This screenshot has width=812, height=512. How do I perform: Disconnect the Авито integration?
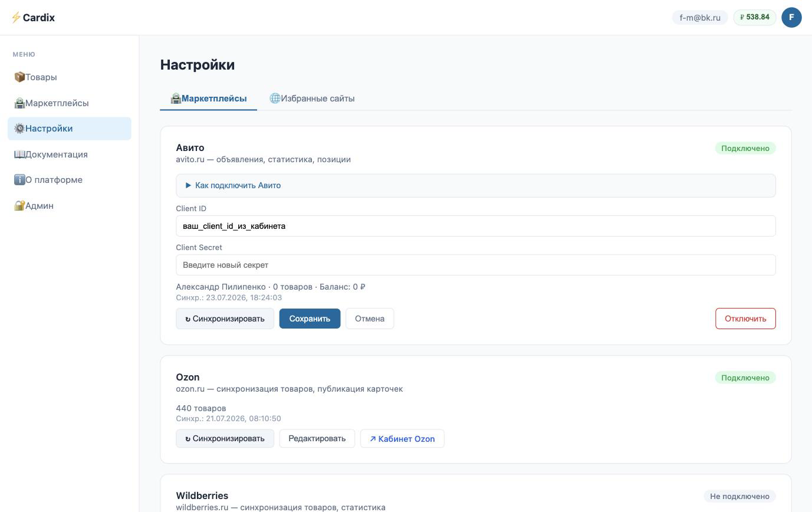[x=745, y=319]
